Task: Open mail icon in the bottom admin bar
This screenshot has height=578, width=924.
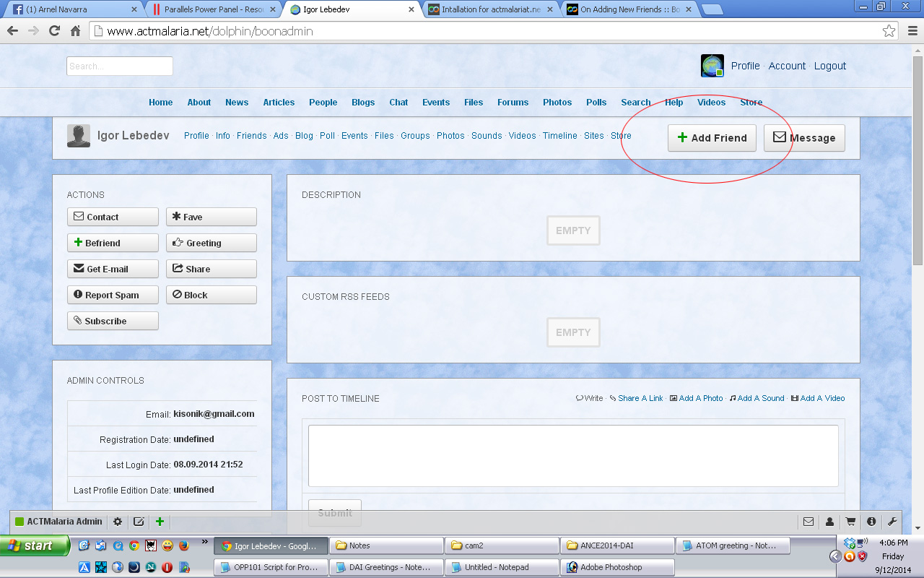Action: pyautogui.click(x=808, y=522)
